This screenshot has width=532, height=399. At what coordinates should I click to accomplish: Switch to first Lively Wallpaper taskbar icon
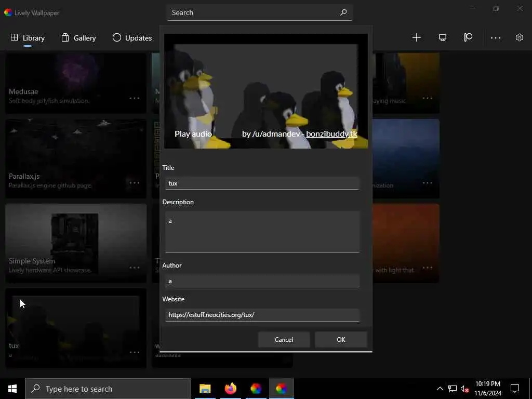256,389
